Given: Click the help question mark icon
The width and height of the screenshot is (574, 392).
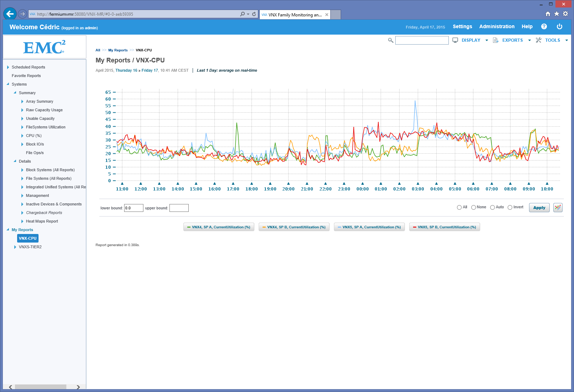Looking at the screenshot, I should [x=544, y=27].
